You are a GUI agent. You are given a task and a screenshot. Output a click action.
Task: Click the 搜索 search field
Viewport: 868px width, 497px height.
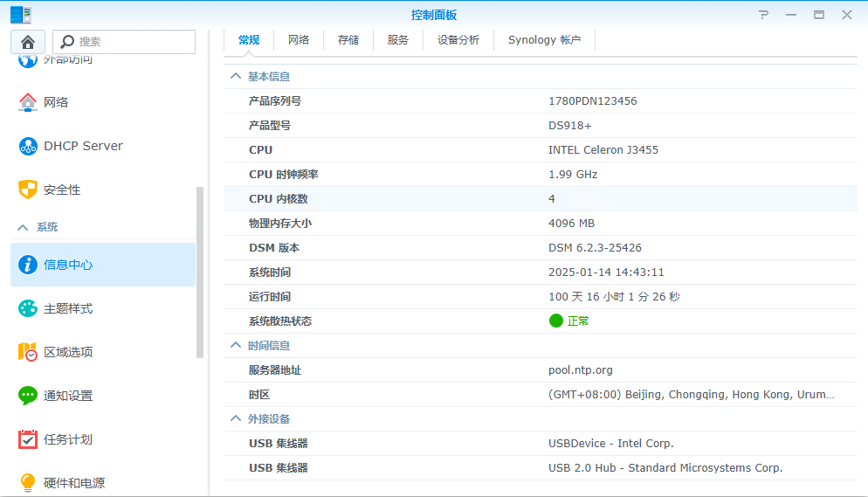click(124, 42)
